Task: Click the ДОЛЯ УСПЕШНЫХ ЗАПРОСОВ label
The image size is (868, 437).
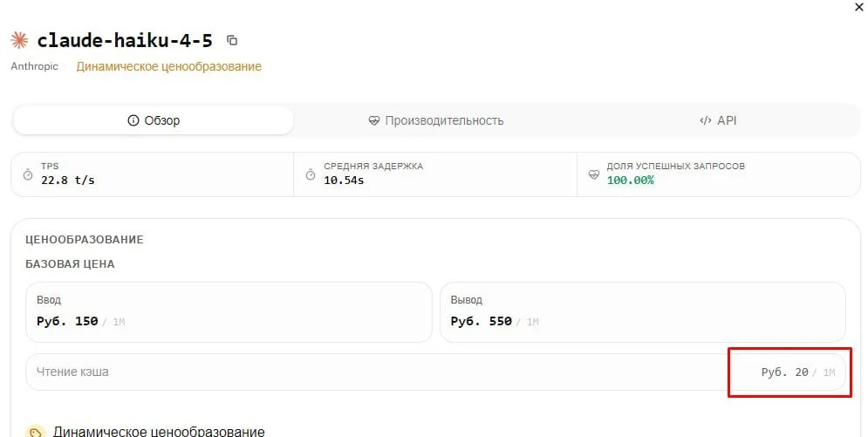Action: tap(675, 166)
